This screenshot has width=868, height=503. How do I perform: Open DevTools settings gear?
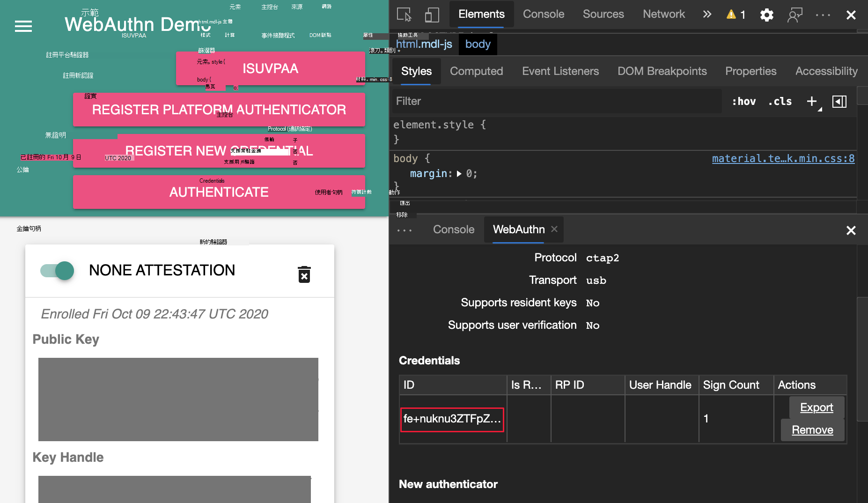[x=766, y=15]
